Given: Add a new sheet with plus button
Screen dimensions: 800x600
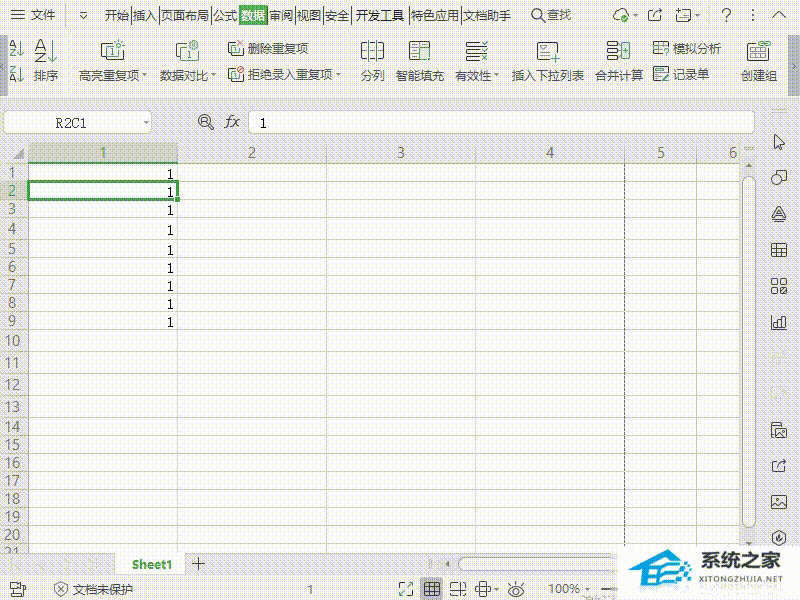Looking at the screenshot, I should [198, 564].
